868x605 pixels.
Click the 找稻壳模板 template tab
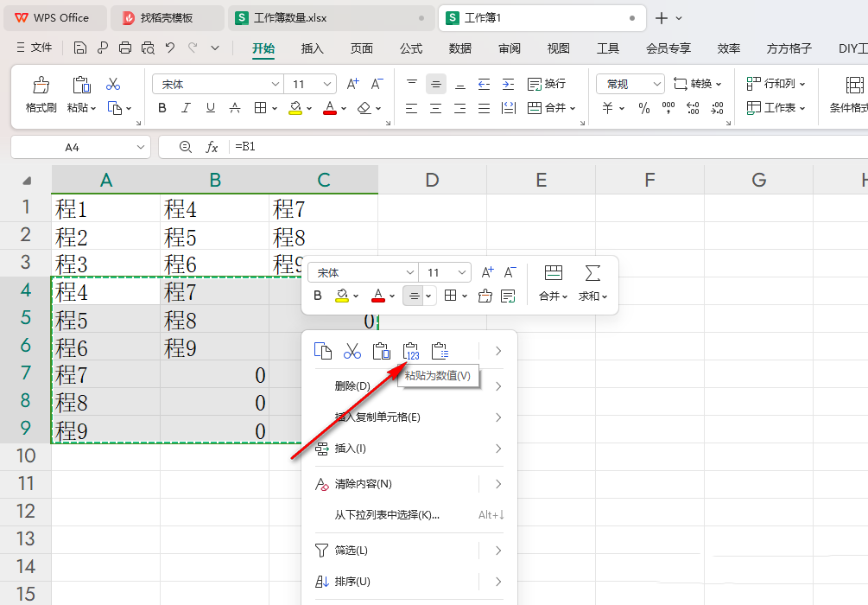167,18
